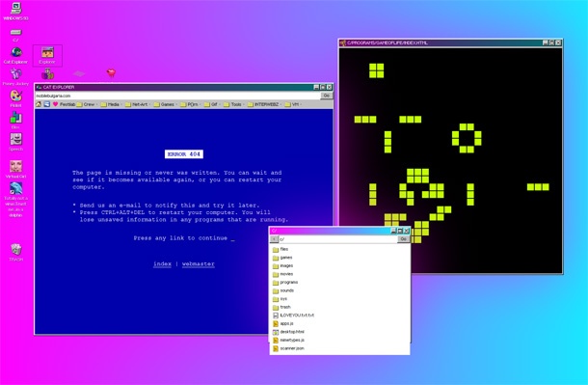Viewport: 588px width, 385px height.
Task: Follow the webmaster link on error page
Action: pos(199,263)
